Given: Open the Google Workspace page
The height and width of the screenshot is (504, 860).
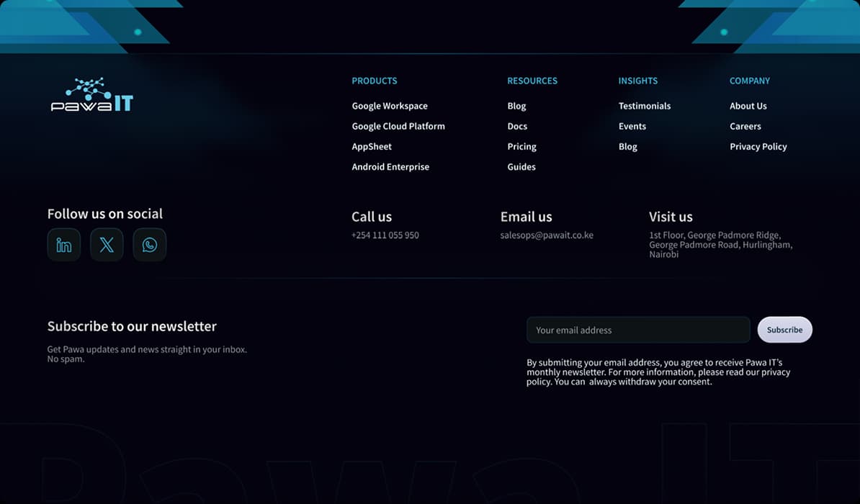Looking at the screenshot, I should tap(389, 106).
